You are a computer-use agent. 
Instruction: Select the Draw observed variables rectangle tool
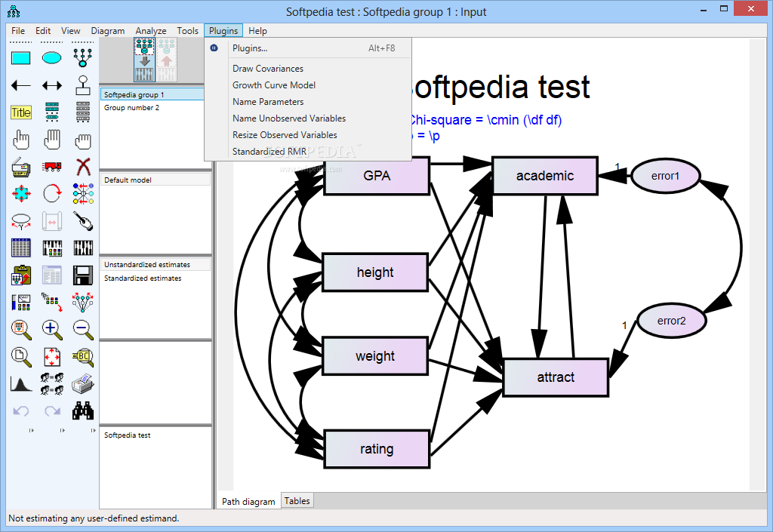(20, 58)
